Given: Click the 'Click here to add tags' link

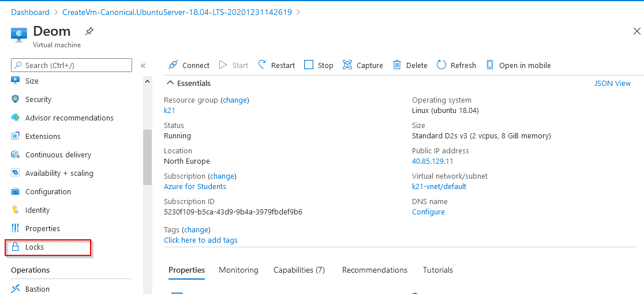Looking at the screenshot, I should (201, 240).
